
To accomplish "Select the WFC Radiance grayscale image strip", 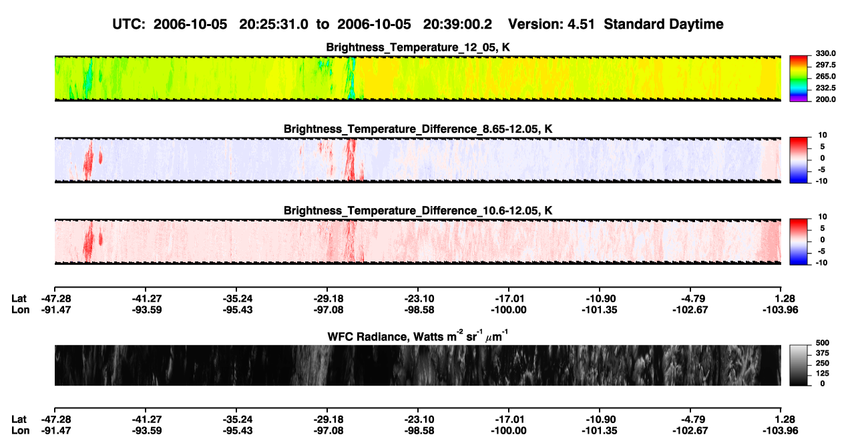I will [417, 365].
